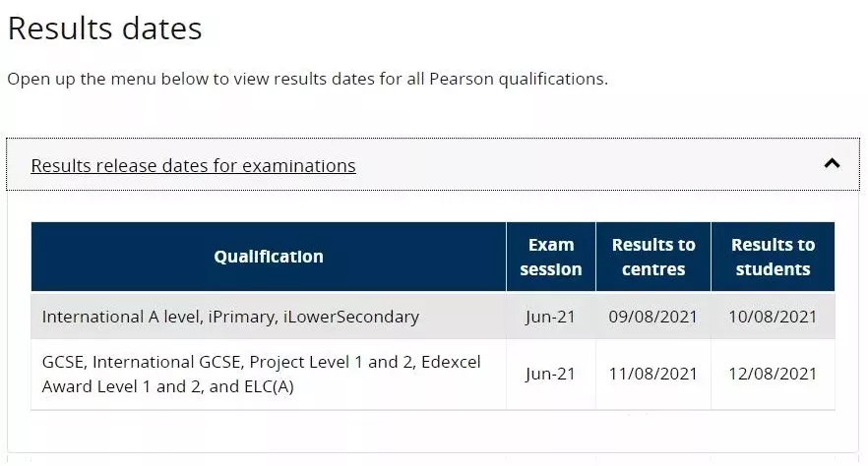Click the empty area below the results table
868x466 pixels.
pos(433,433)
